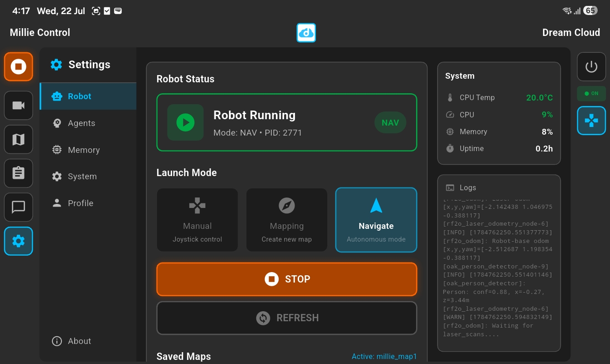
Task: Click the Dream Cloud logo icon
Action: (x=306, y=33)
